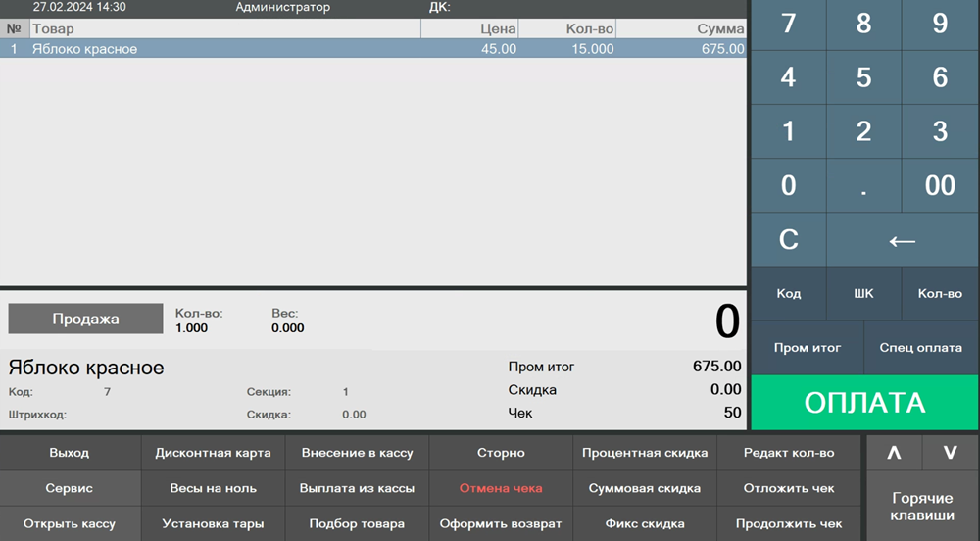Click Выплата из кассы button
Image resolution: width=980 pixels, height=541 pixels.
click(357, 488)
